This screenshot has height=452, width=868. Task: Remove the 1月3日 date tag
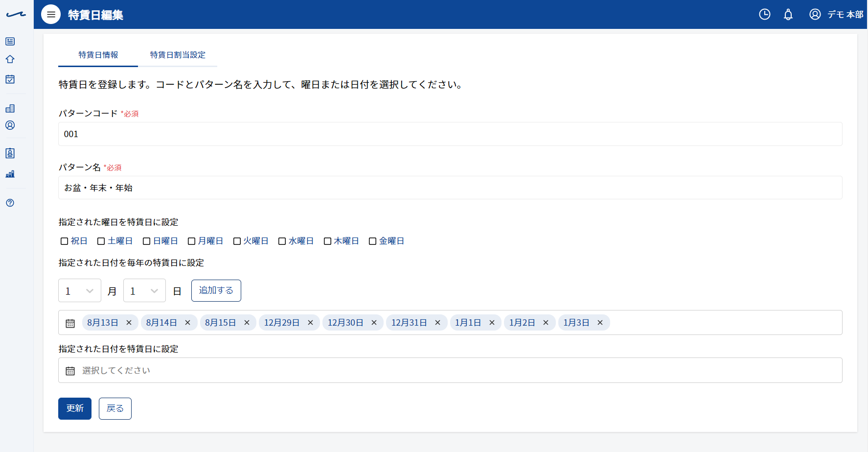click(600, 323)
